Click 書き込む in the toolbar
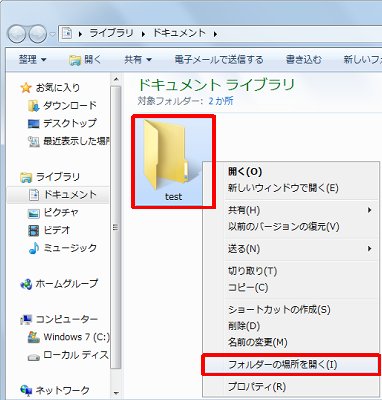This screenshot has width=382, height=400. click(303, 60)
